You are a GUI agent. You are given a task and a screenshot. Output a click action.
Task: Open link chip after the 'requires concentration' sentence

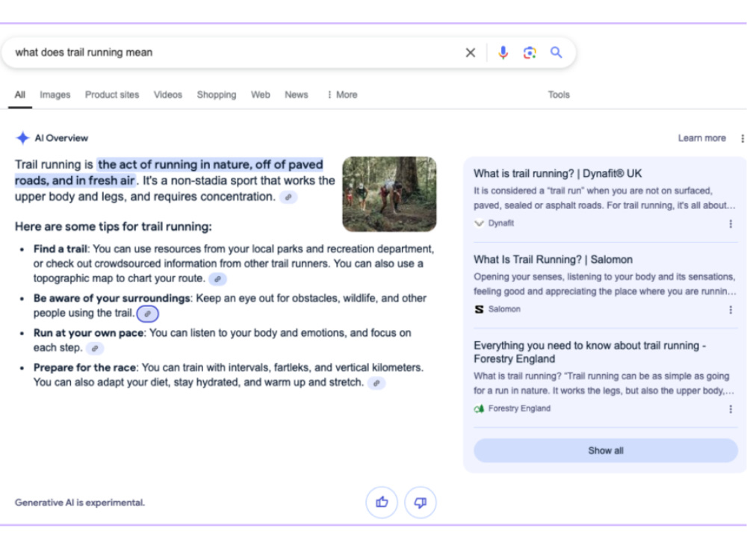pyautogui.click(x=288, y=197)
